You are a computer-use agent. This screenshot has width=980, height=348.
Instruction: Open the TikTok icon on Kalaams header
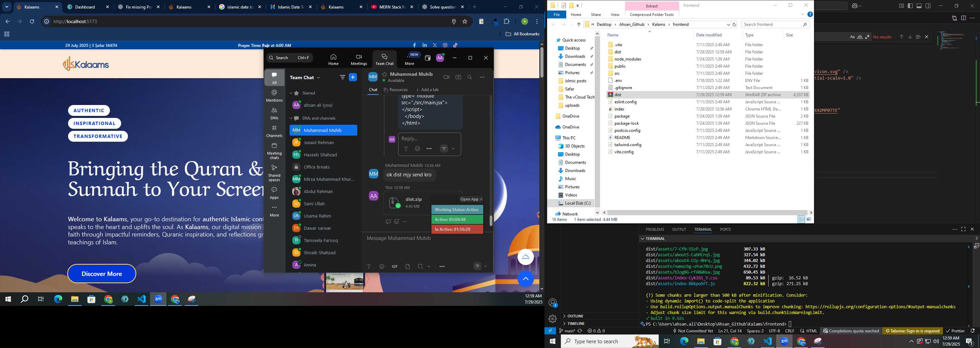[455, 45]
